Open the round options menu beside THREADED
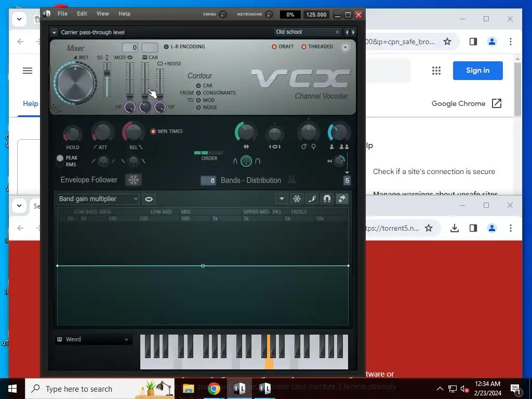This screenshot has width=532, height=399. click(x=345, y=47)
